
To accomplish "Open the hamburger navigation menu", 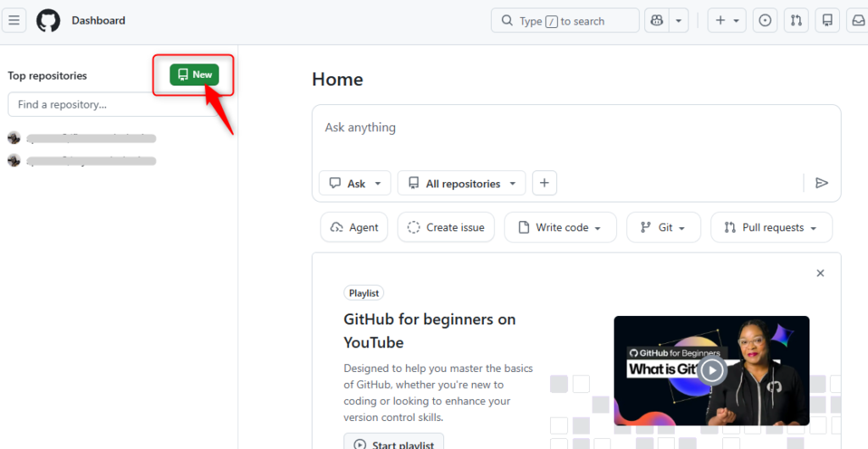I will click(14, 20).
